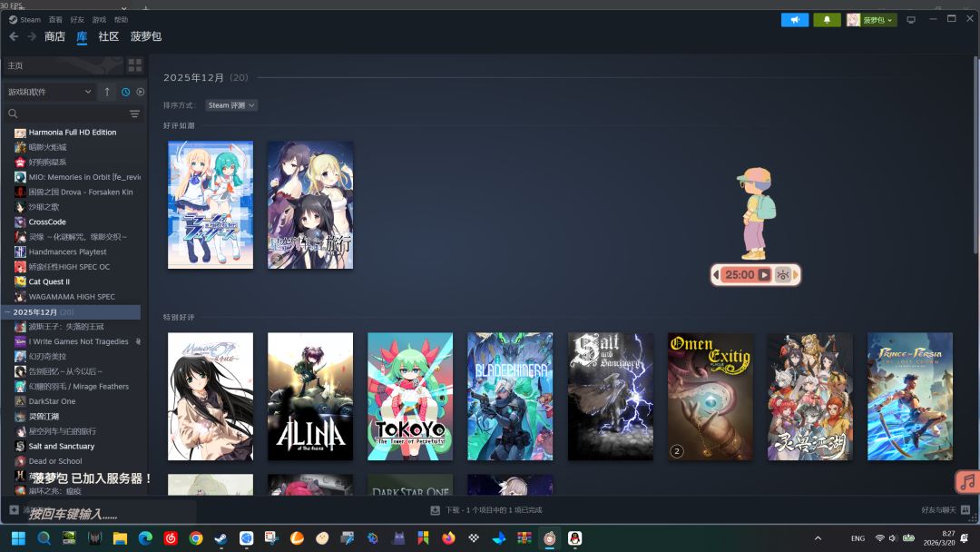
Task: Open the 菠萝包 profile tab
Action: (145, 37)
